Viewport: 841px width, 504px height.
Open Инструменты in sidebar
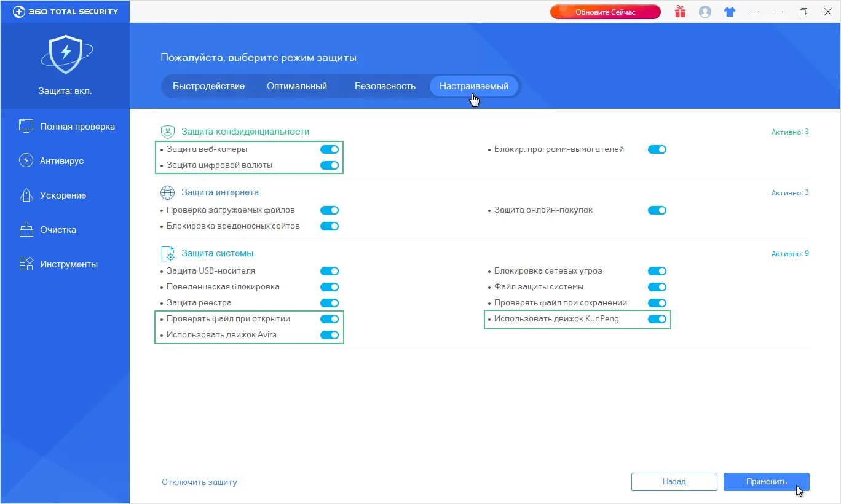click(x=65, y=264)
